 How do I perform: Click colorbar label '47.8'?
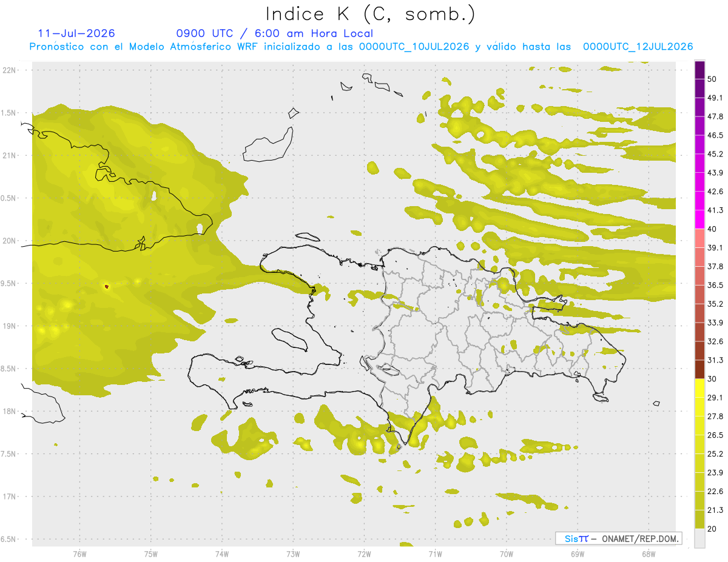[715, 116]
